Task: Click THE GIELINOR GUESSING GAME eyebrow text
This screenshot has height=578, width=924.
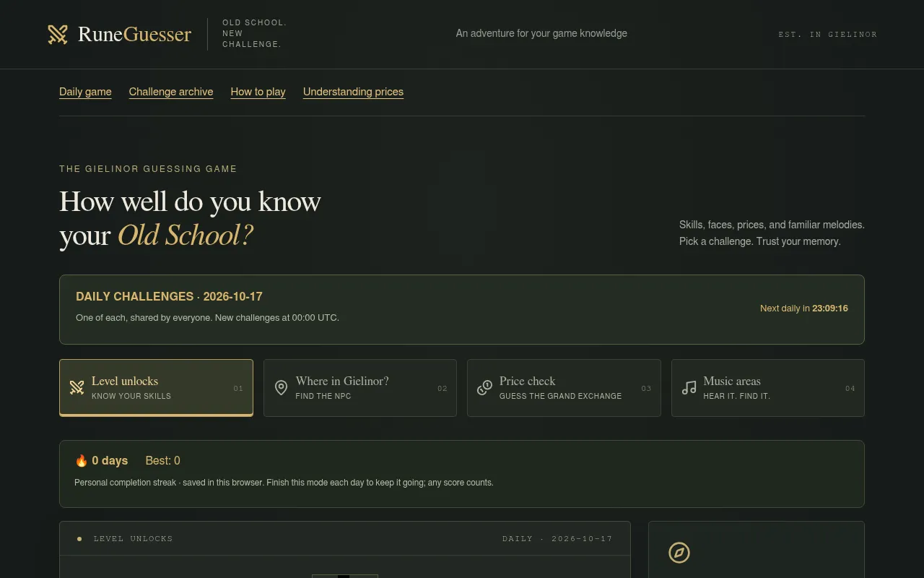Action: [148, 169]
